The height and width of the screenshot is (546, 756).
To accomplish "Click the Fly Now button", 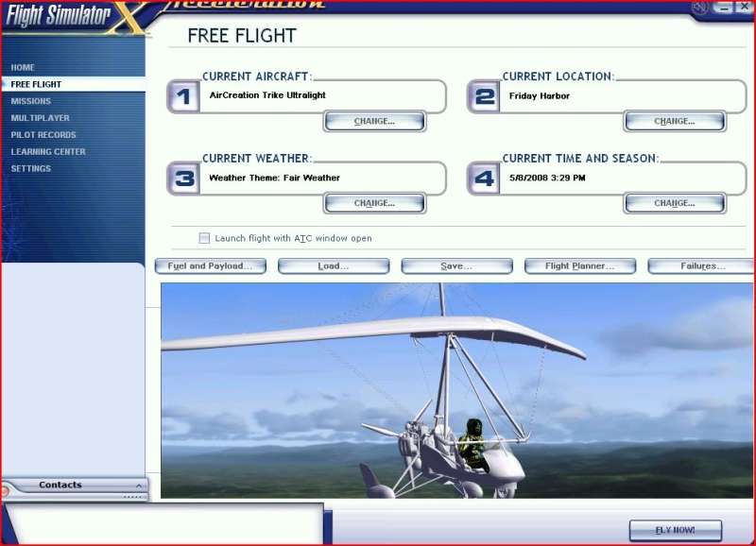I will pos(676,531).
